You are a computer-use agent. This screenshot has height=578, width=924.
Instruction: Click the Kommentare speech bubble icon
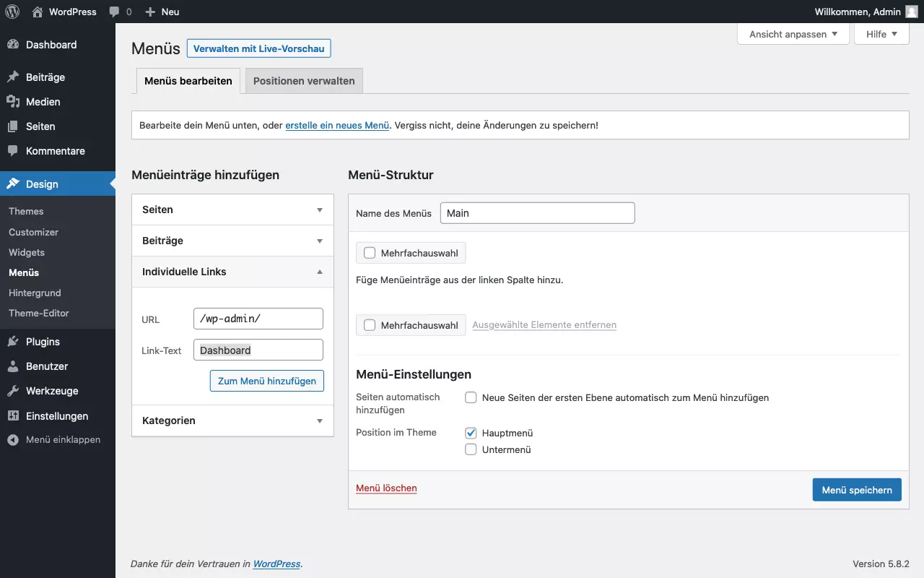pyautogui.click(x=13, y=151)
